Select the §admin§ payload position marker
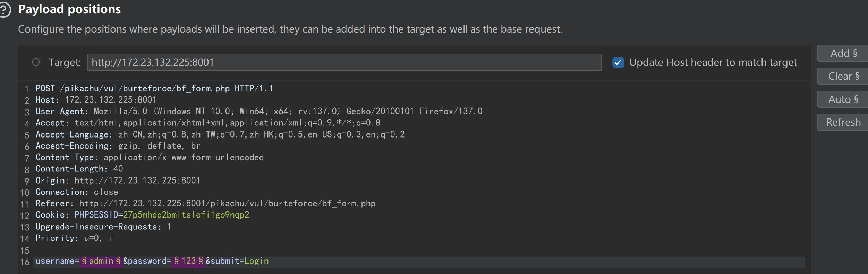 101,261
